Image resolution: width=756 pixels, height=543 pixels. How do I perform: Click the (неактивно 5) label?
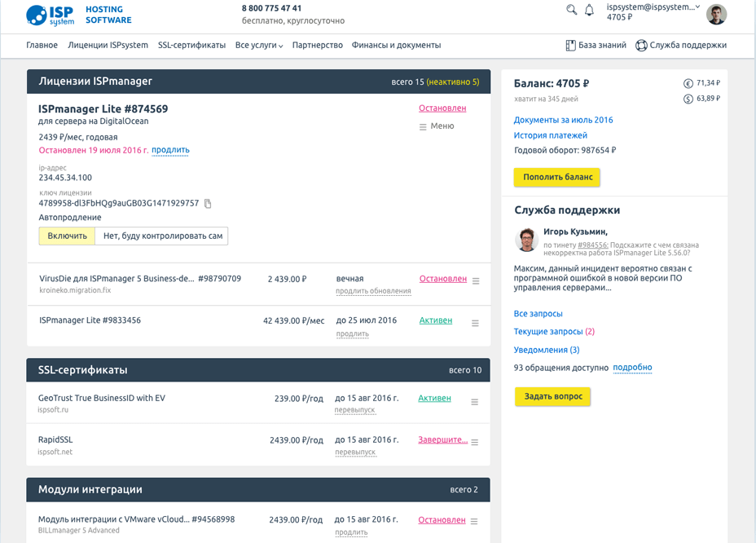click(453, 82)
